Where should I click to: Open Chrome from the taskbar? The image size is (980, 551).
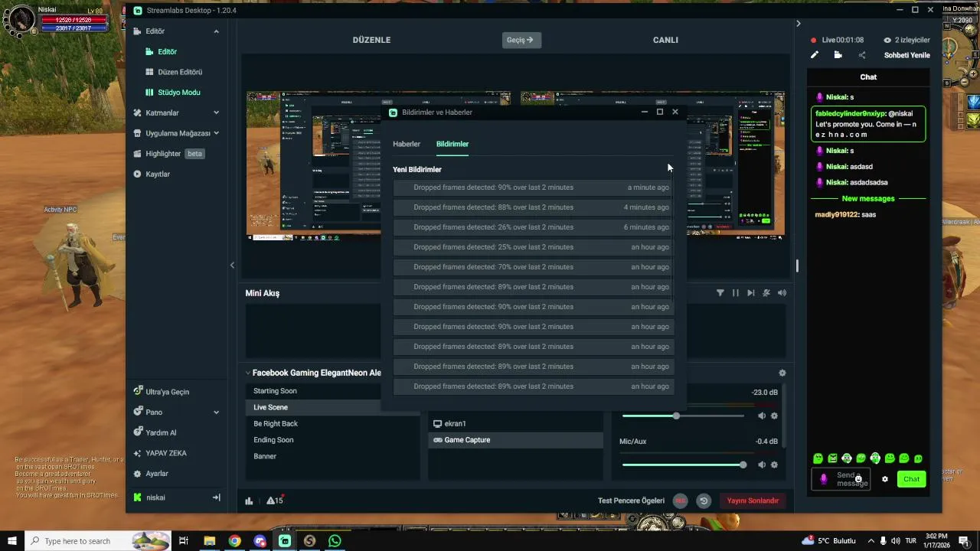(x=234, y=541)
